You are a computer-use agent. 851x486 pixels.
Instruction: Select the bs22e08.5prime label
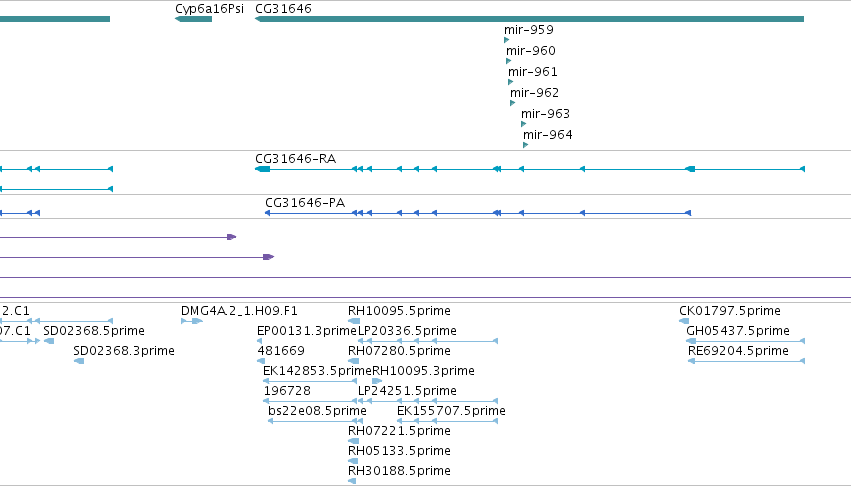317,411
